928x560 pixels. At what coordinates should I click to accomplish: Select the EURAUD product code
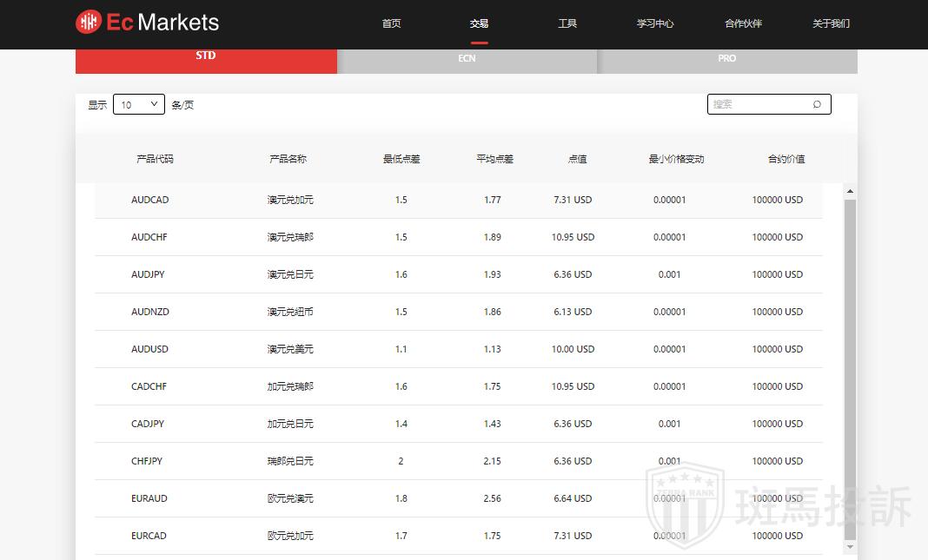[x=149, y=498]
